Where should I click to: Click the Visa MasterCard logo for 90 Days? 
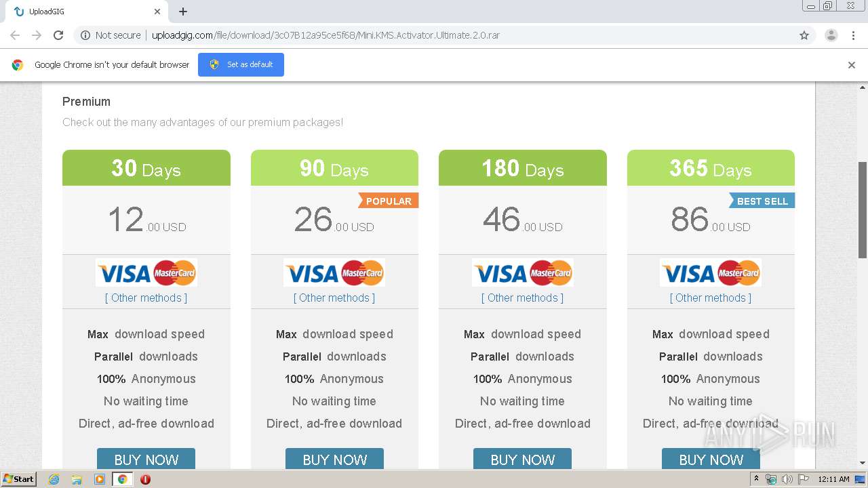pos(334,273)
